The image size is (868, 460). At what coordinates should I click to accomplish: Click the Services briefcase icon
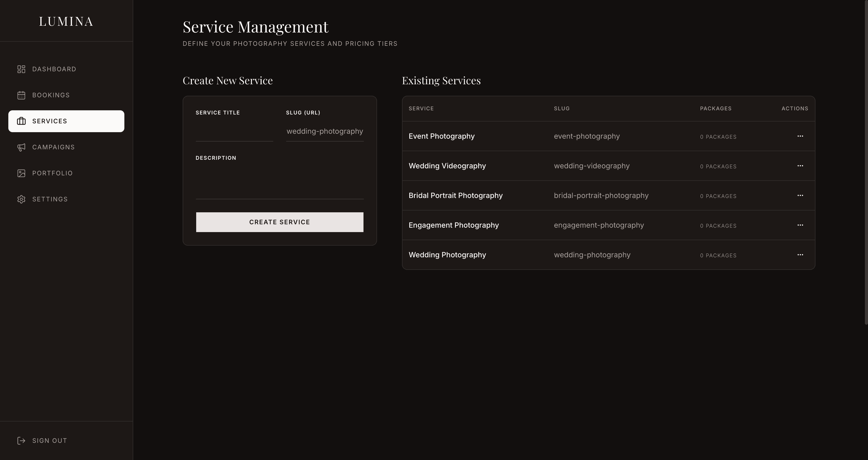[x=21, y=121]
